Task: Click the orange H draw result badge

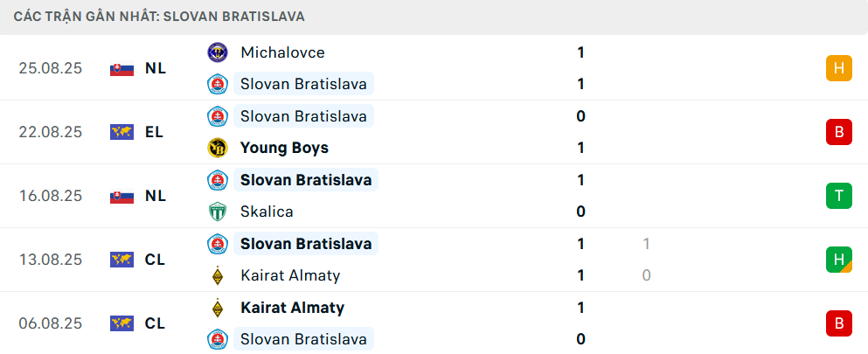Action: point(838,68)
